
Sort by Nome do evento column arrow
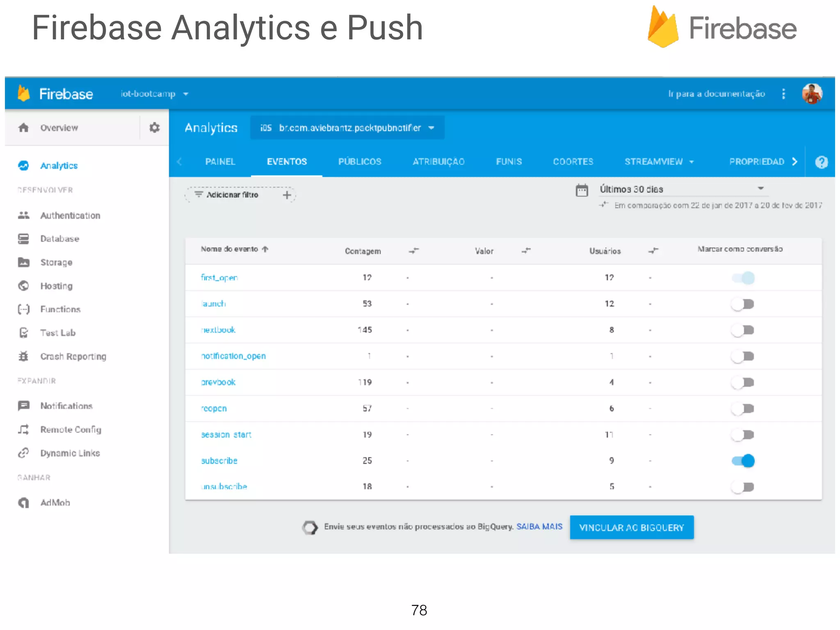[265, 249]
